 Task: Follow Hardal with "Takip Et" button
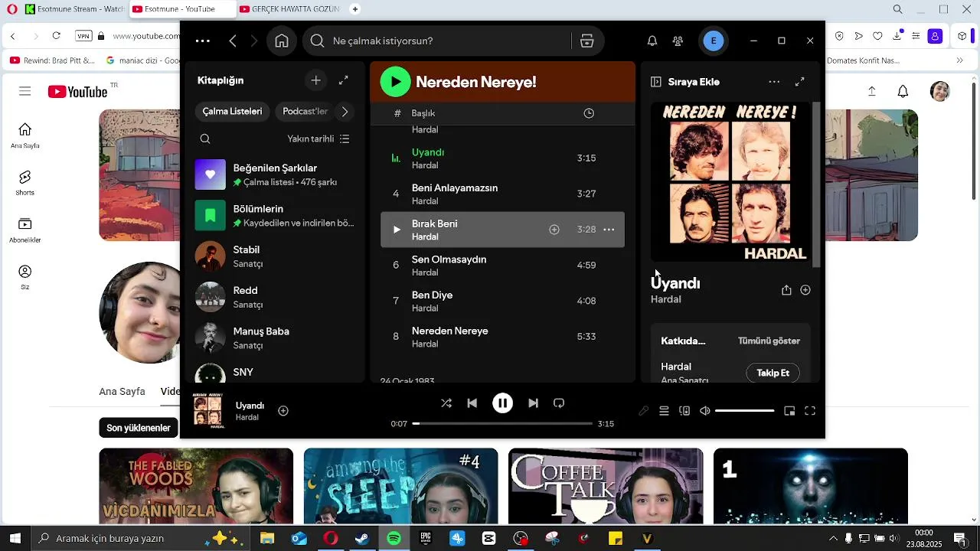(x=773, y=373)
